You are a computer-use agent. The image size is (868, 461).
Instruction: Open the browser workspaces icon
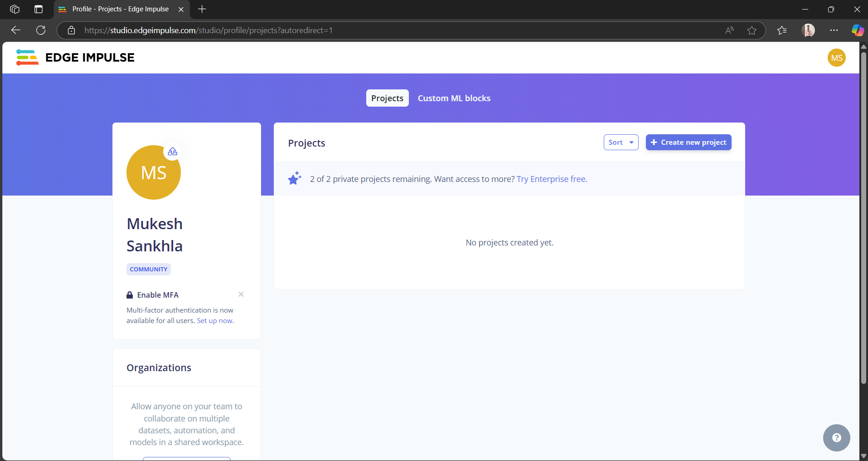pos(15,9)
